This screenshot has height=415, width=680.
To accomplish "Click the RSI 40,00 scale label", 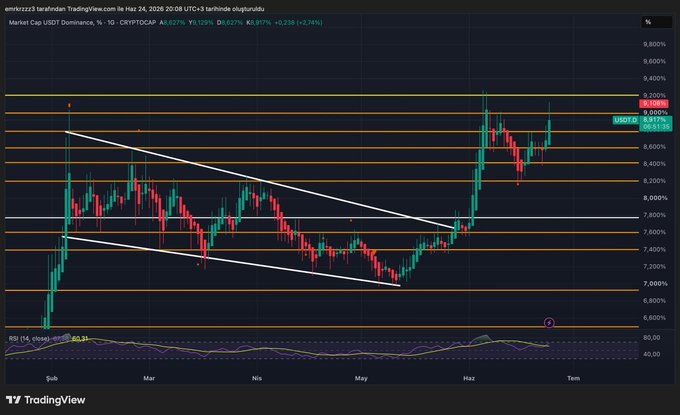I will click(x=652, y=354).
